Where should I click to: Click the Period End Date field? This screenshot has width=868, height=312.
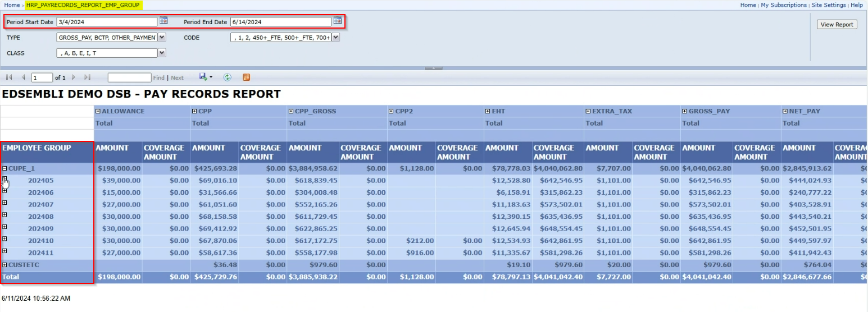pyautogui.click(x=281, y=22)
